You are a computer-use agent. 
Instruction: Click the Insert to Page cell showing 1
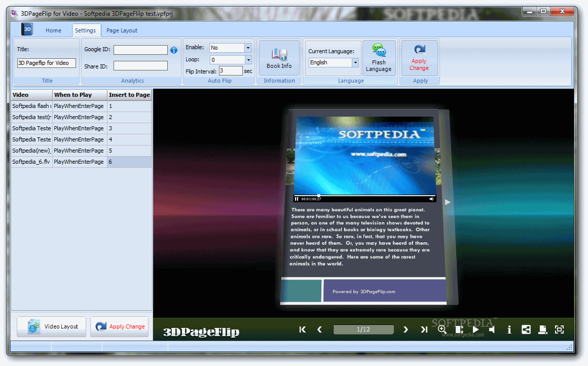(129, 106)
